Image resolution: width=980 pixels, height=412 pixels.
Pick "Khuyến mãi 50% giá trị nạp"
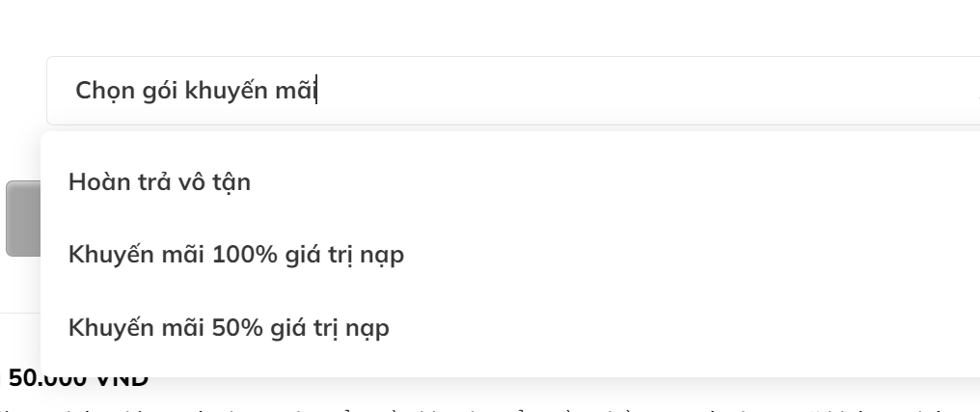pos(229,328)
